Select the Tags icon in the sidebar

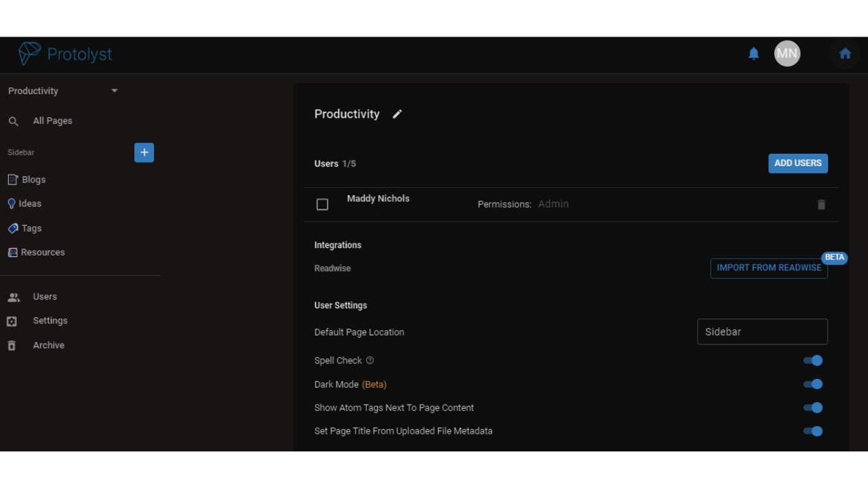pyautogui.click(x=13, y=228)
